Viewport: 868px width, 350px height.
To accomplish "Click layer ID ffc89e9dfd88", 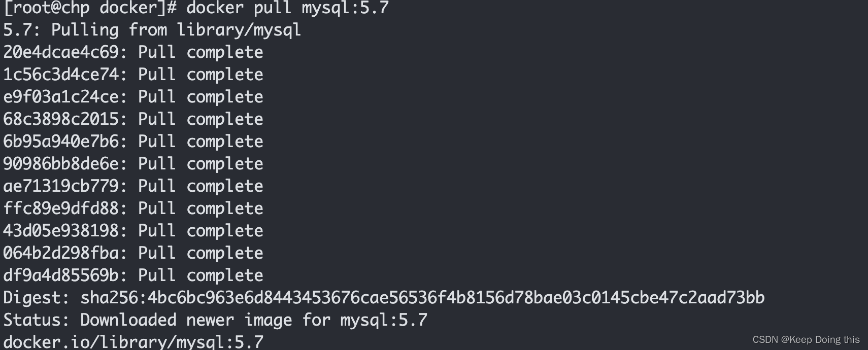I will 61,208.
